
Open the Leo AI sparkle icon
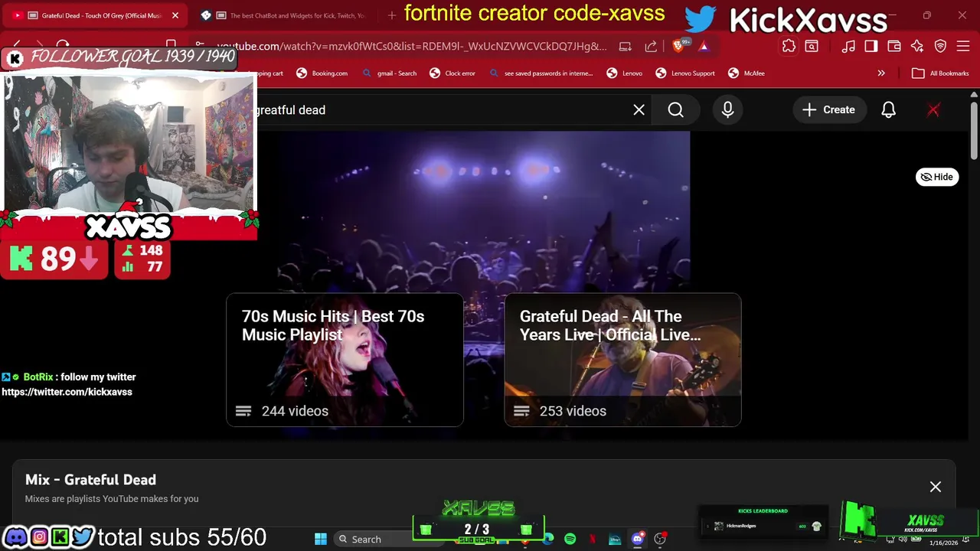click(917, 46)
